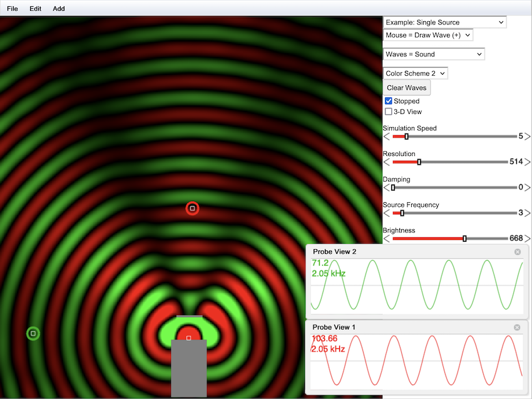This screenshot has width=532, height=399.
Task: Increase Damping with right arrow
Action: pos(527,187)
